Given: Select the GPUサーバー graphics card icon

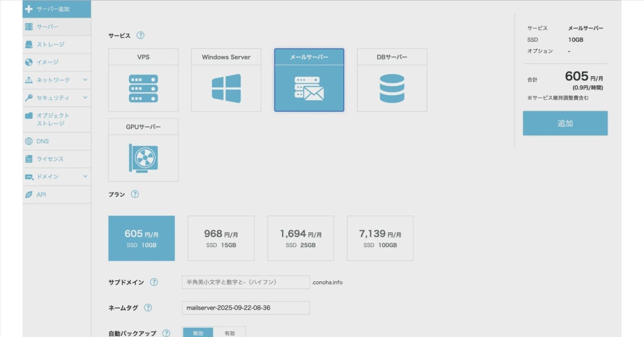Looking at the screenshot, I should [x=143, y=158].
